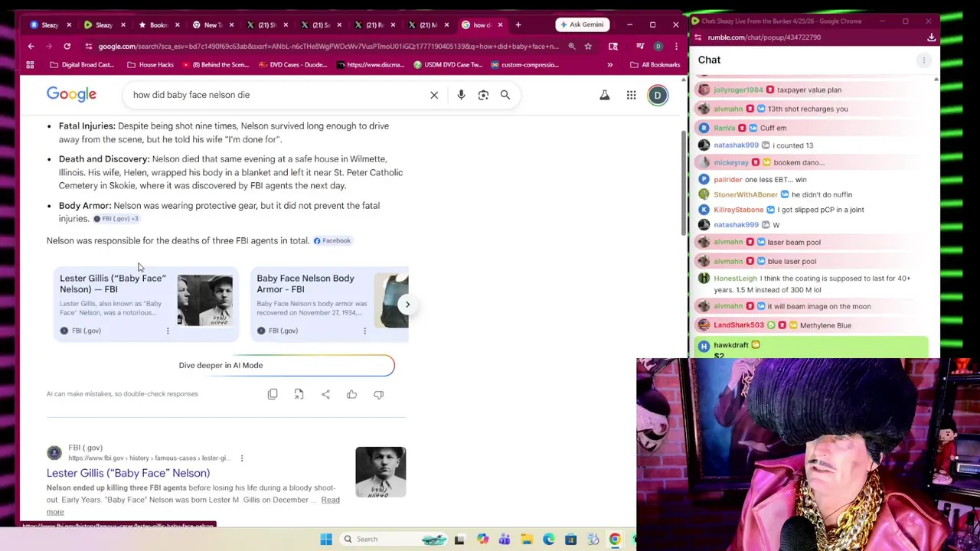This screenshot has height=551, width=980.
Task: Zoom indicator icon in the address bar
Action: (x=571, y=46)
